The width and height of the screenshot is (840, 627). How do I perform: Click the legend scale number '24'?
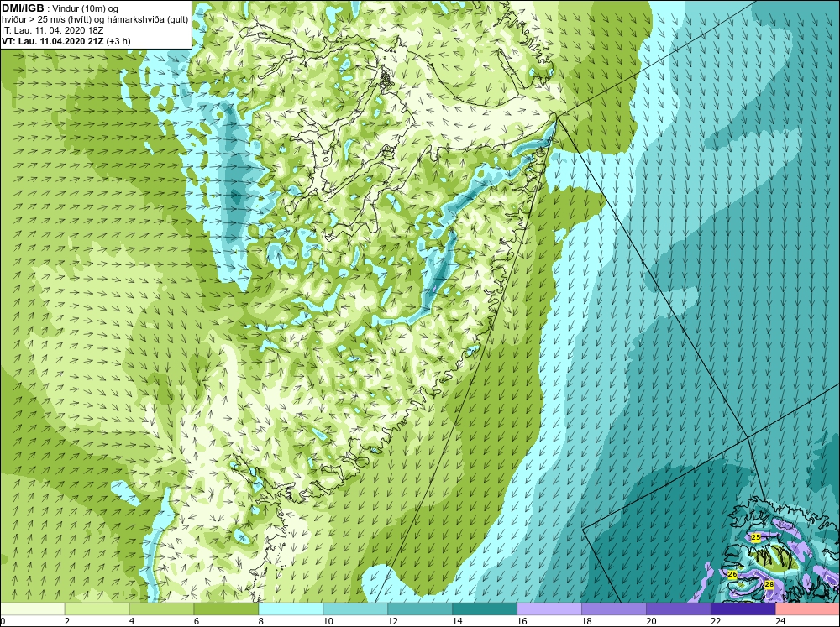point(780,621)
